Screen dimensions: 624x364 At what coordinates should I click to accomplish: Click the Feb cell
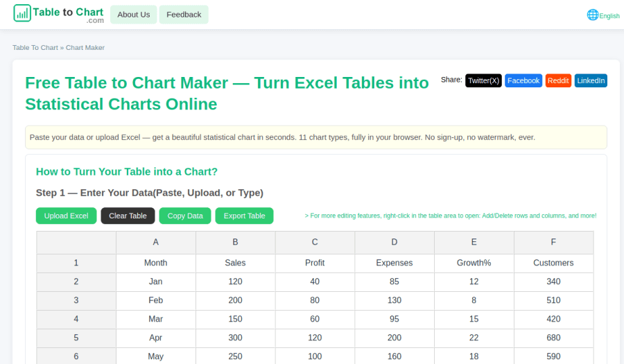click(x=155, y=300)
